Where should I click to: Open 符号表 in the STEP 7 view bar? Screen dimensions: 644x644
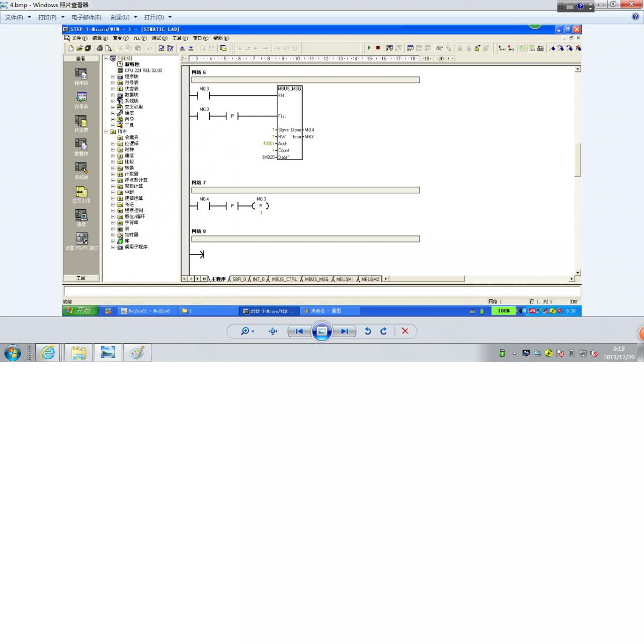tap(81, 100)
